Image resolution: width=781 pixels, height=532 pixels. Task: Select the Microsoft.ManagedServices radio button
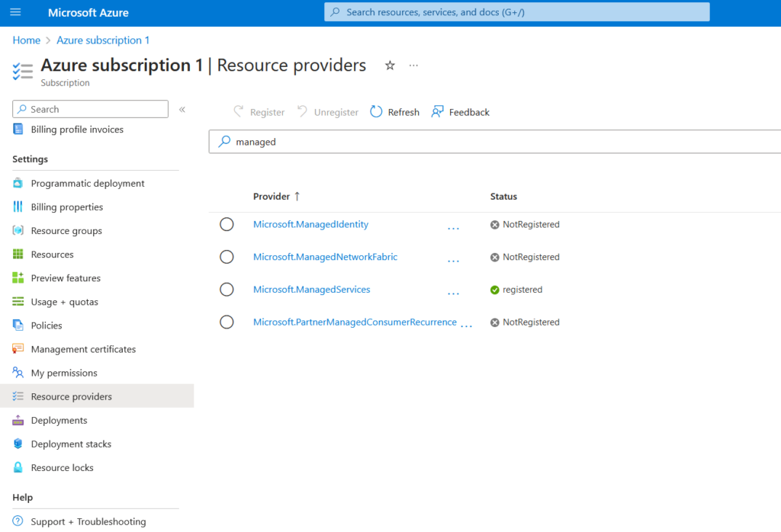227,290
